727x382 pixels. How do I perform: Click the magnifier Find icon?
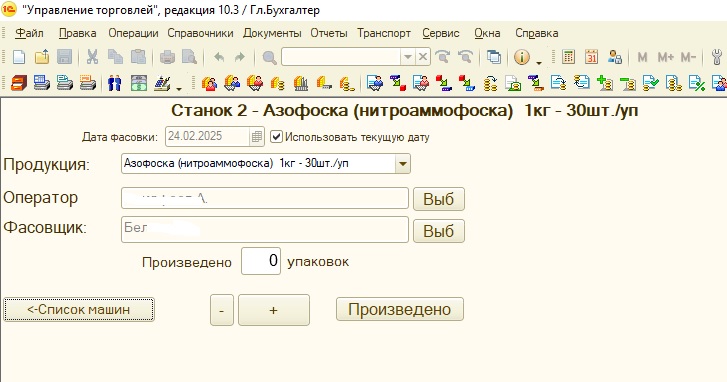tap(269, 57)
